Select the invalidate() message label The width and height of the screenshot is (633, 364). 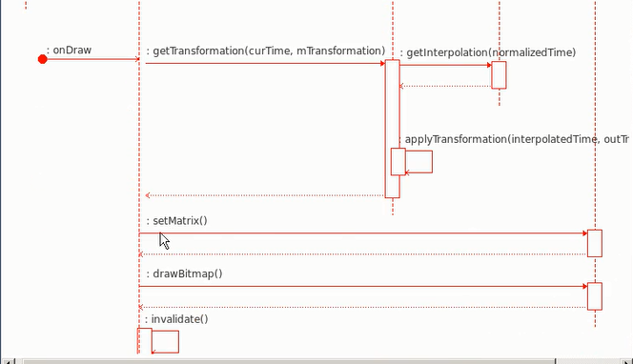176,319
